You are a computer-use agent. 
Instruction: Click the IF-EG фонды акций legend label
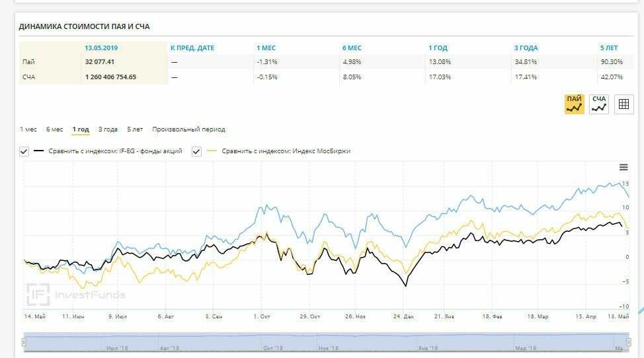[x=115, y=151]
